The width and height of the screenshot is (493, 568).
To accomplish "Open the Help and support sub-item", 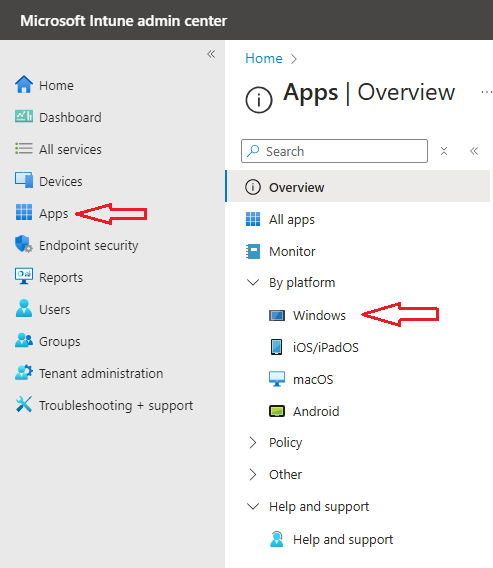I will pyautogui.click(x=343, y=539).
